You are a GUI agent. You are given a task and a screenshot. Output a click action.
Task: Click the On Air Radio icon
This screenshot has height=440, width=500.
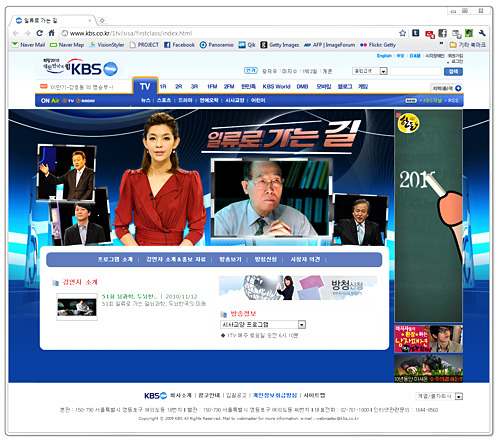[x=86, y=101]
